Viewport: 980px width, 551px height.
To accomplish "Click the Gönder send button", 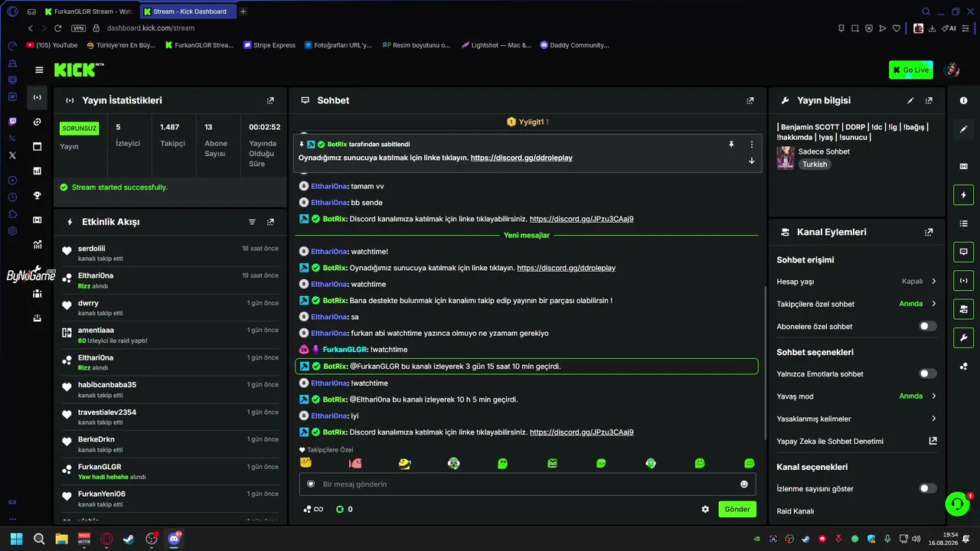I will (737, 509).
